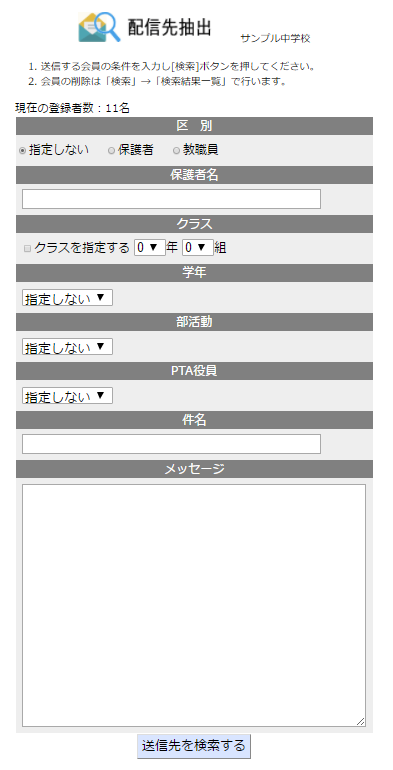Screen dimensions: 393x770
Task: Click the 送信先を検索する button
Action: click(x=194, y=746)
